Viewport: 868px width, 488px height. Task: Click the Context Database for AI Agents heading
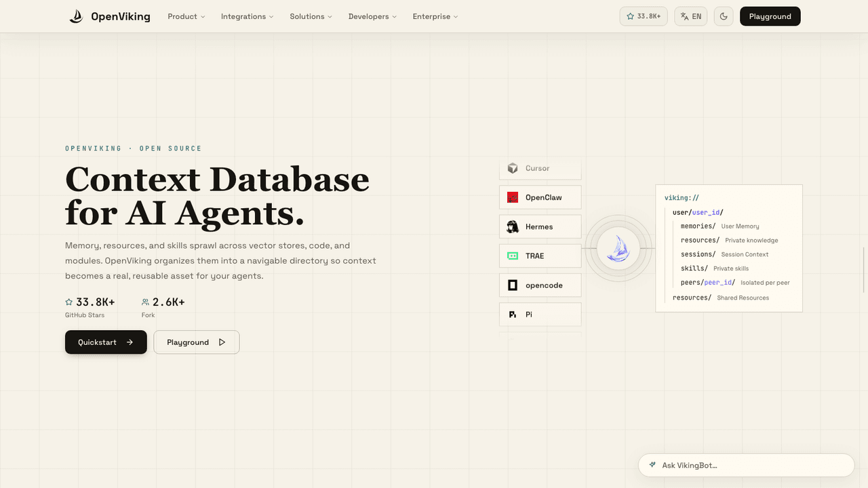(x=217, y=197)
